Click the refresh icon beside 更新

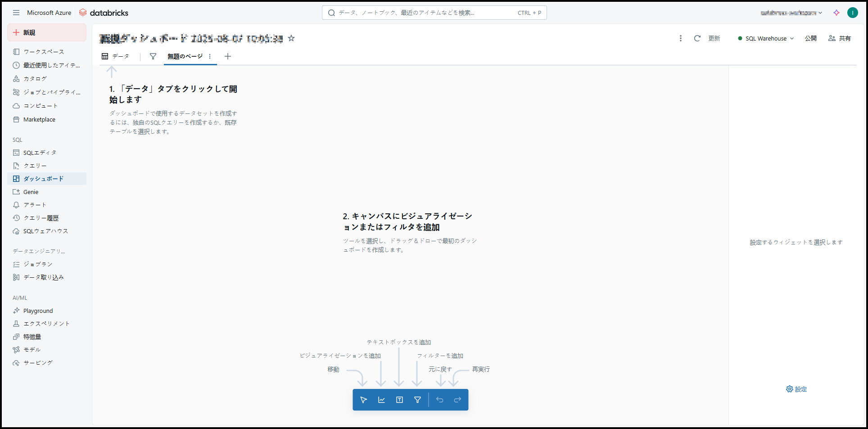(697, 38)
